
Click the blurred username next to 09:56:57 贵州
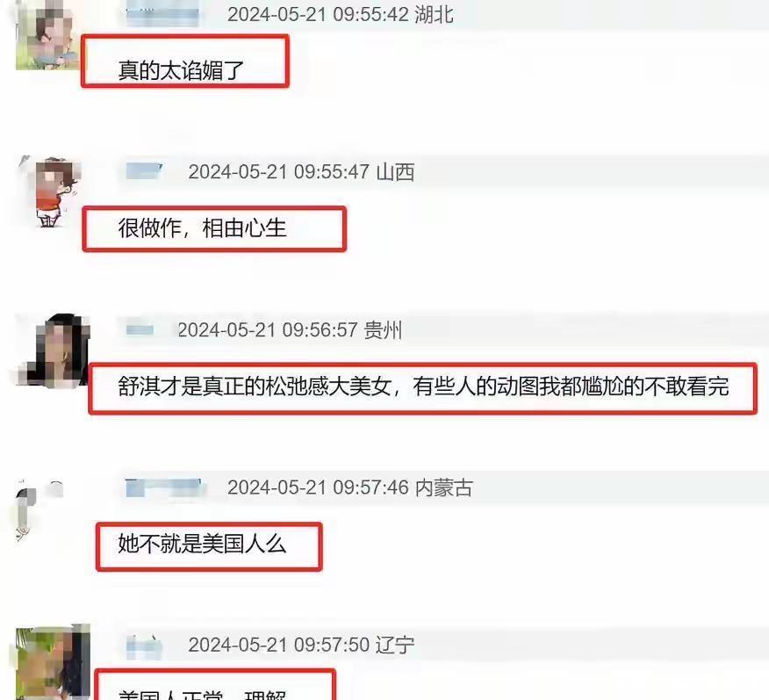click(x=140, y=329)
